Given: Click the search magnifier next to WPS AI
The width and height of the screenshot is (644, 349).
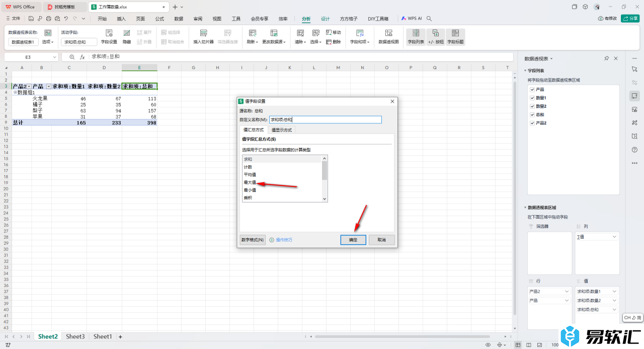Looking at the screenshot, I should pyautogui.click(x=429, y=19).
